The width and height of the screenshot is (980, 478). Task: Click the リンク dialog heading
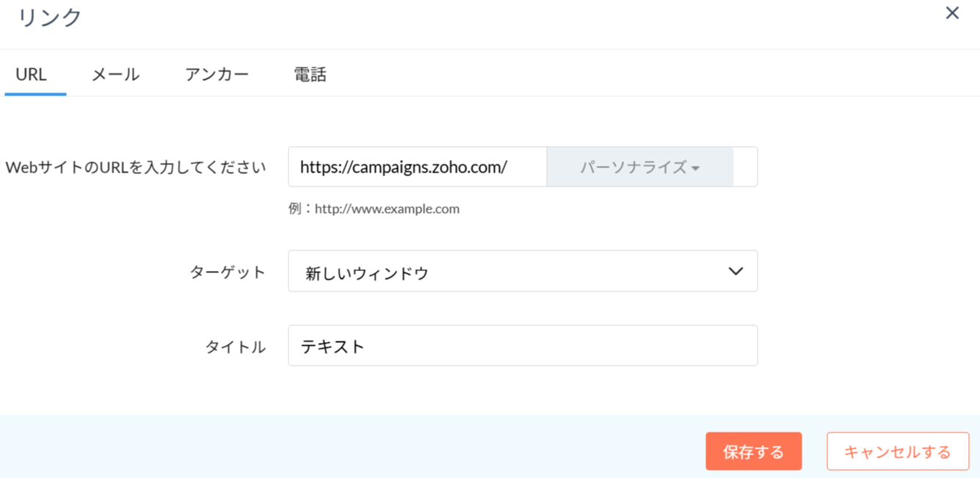pos(49,18)
